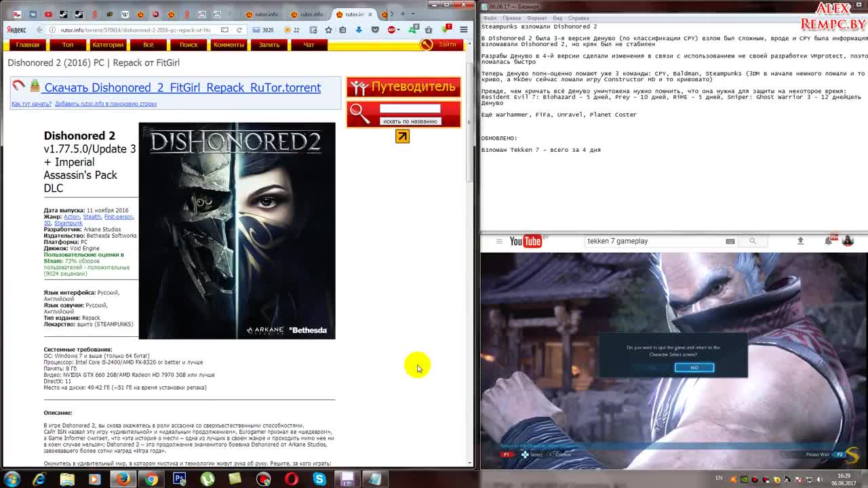This screenshot has width=868, height=488.
Task: Open Photoshop from the taskbar
Action: point(179,479)
